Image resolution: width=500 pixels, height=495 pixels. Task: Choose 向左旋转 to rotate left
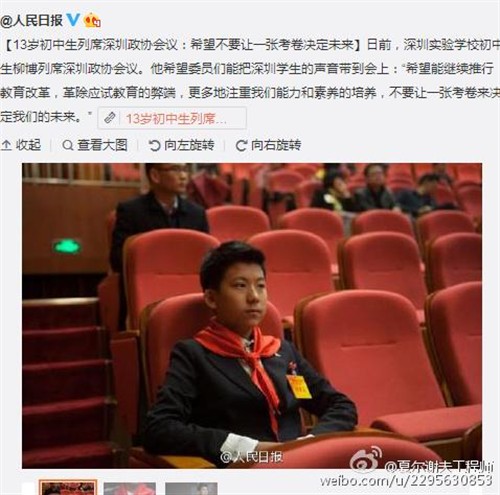point(189,145)
